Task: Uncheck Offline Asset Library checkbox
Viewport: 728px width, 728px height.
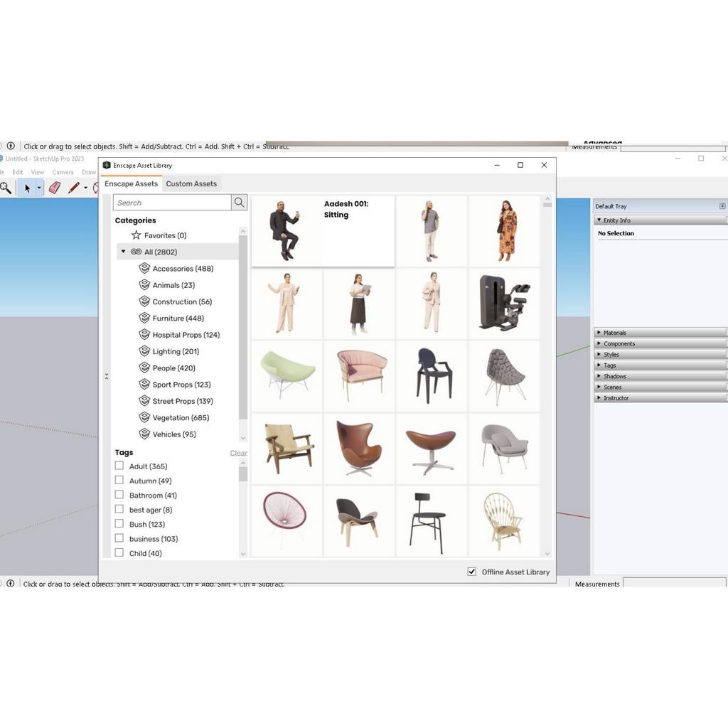Action: [x=471, y=572]
